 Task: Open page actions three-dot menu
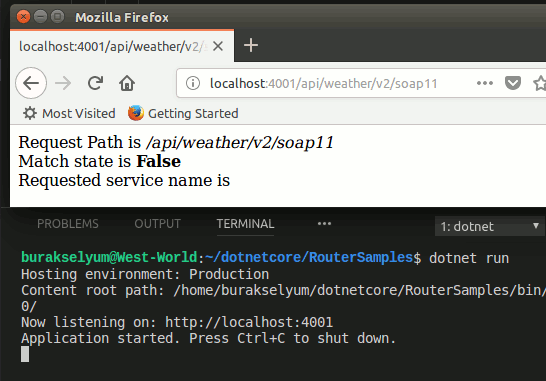[485, 83]
